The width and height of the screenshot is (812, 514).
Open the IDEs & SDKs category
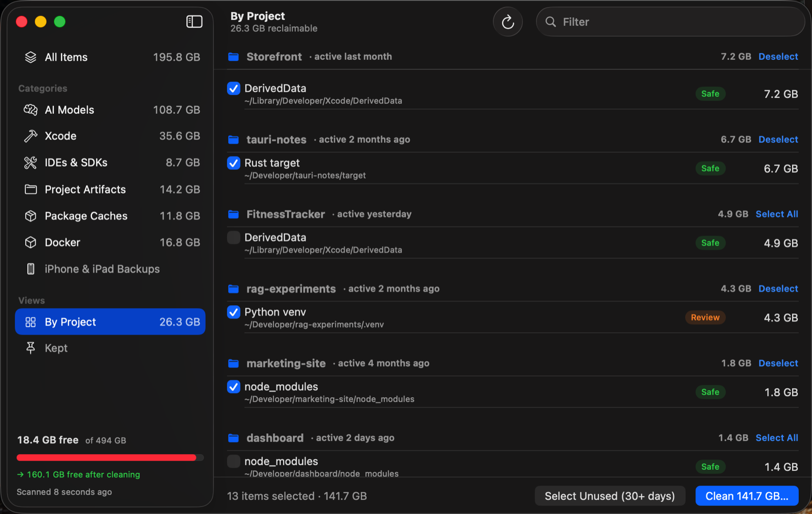pos(110,163)
